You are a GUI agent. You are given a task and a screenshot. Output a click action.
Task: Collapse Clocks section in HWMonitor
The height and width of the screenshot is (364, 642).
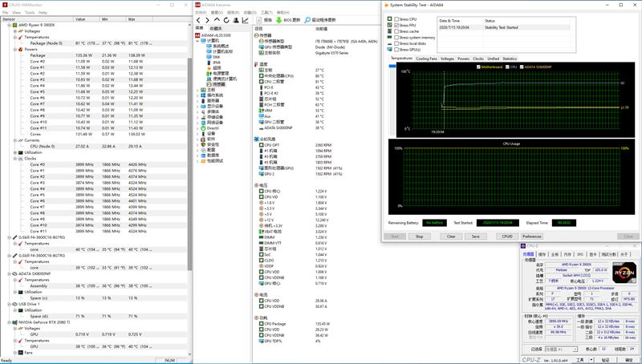pyautogui.click(x=15, y=158)
